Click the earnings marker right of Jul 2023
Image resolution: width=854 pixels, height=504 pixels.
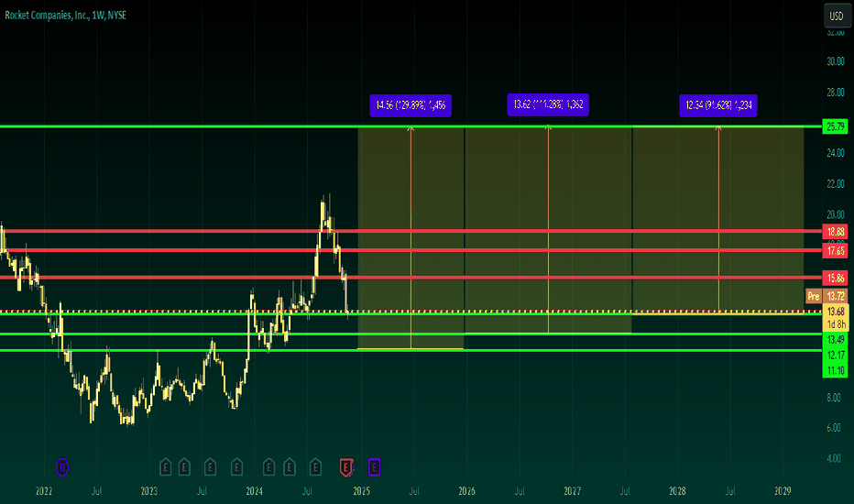[x=210, y=467]
